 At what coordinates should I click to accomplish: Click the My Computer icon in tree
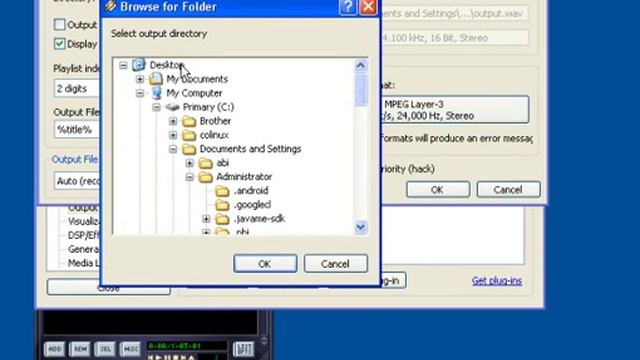click(156, 93)
